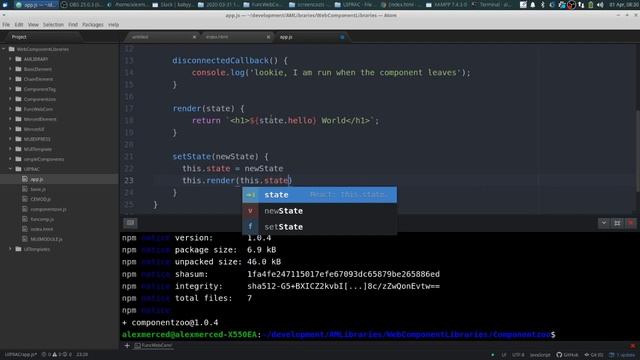The width and height of the screenshot is (640, 360).
Task: Choose the 'newState' autocomplete suggestion
Action: [x=320, y=211]
